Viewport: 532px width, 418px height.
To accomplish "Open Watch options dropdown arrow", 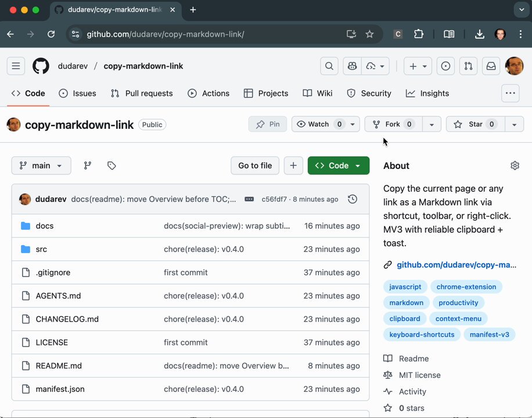I will click(x=353, y=124).
